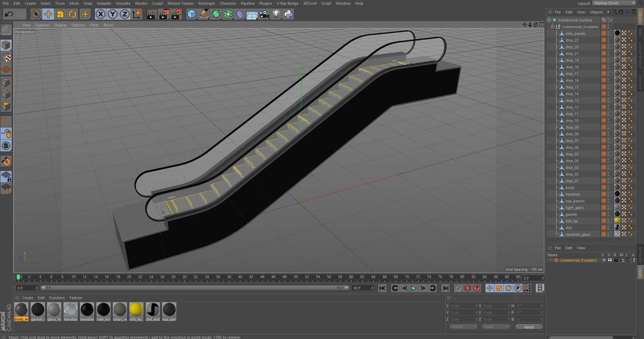Open the spline pen tool
This screenshot has width=644, height=339.
pyautogui.click(x=204, y=14)
